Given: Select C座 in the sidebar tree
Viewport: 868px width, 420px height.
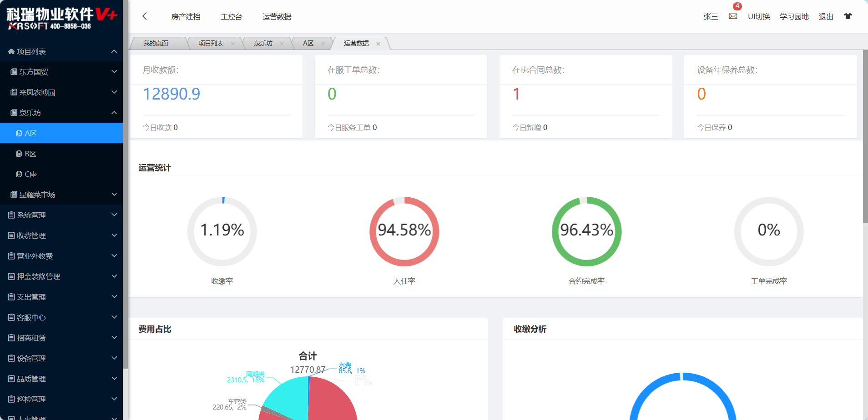Looking at the screenshot, I should pyautogui.click(x=61, y=174).
